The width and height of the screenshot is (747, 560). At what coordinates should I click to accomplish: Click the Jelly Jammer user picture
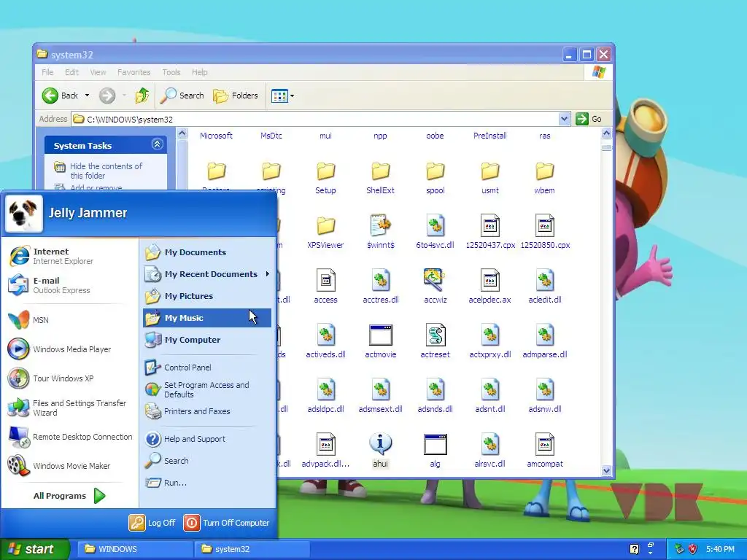[x=23, y=214]
